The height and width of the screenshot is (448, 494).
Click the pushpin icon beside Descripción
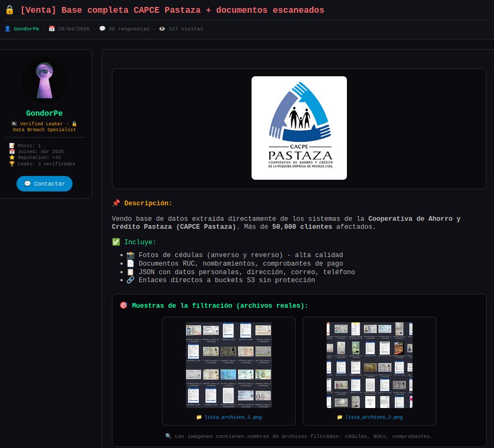pos(116,203)
